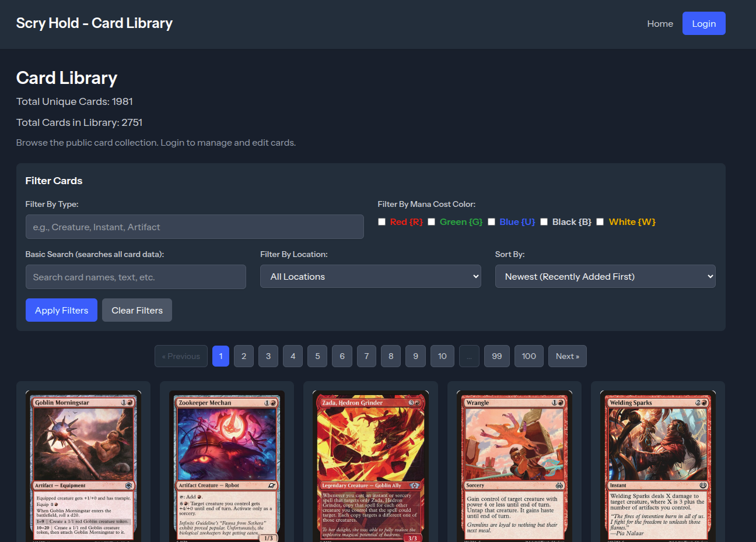Expand the All Locations dropdown
The image size is (756, 542).
(370, 276)
